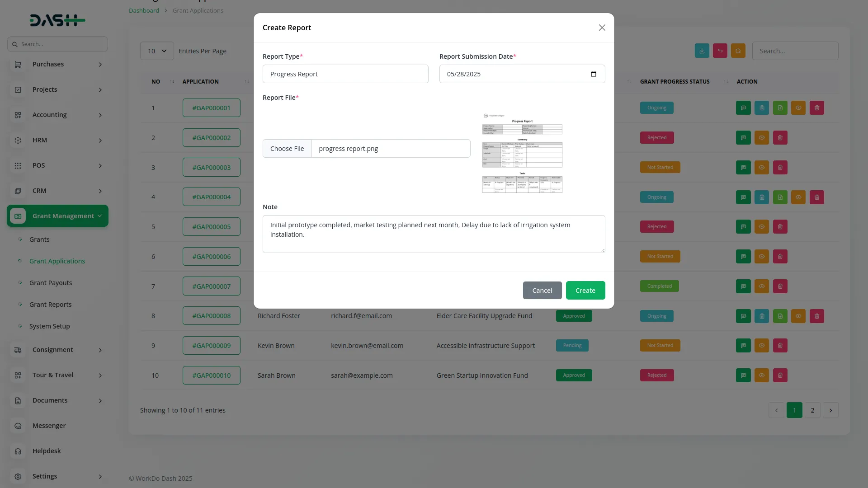Refresh the list with the orange sync icon

738,51
